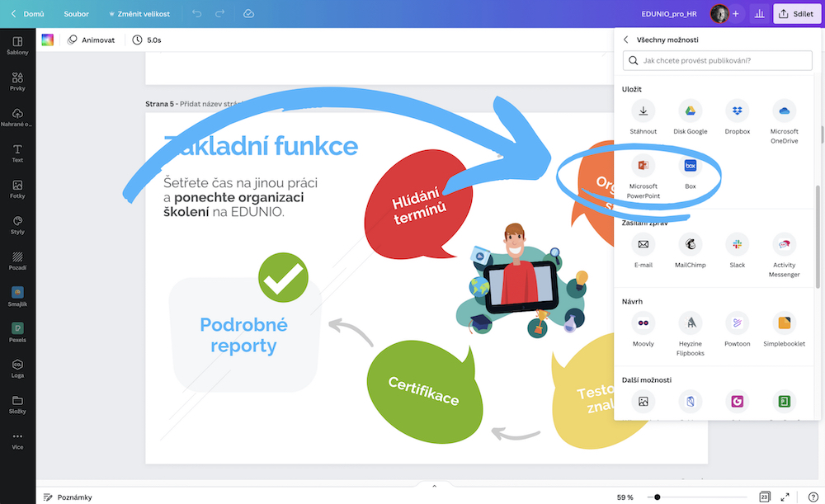Open the help question mark icon
825x504 pixels.
pyautogui.click(x=813, y=497)
